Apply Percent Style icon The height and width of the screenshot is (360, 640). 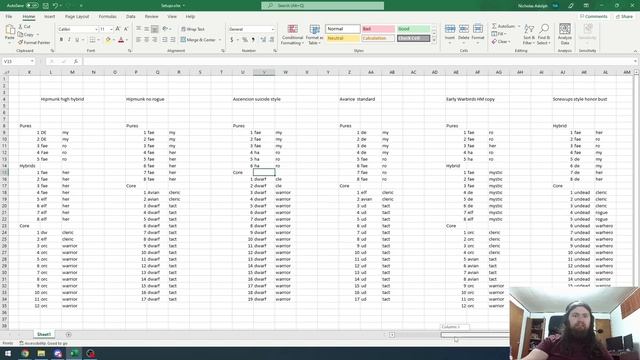point(245,40)
